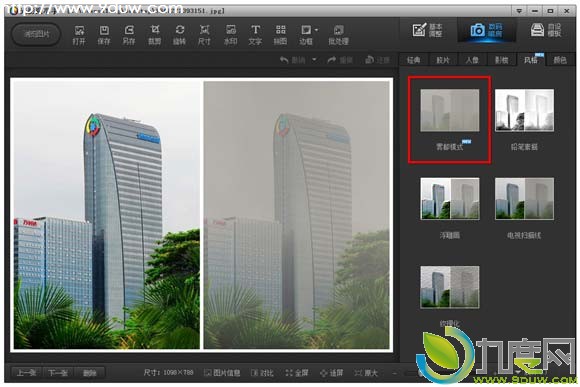Switch to the Color (颜色) effects tab
The image size is (580, 387).
pyautogui.click(x=560, y=60)
